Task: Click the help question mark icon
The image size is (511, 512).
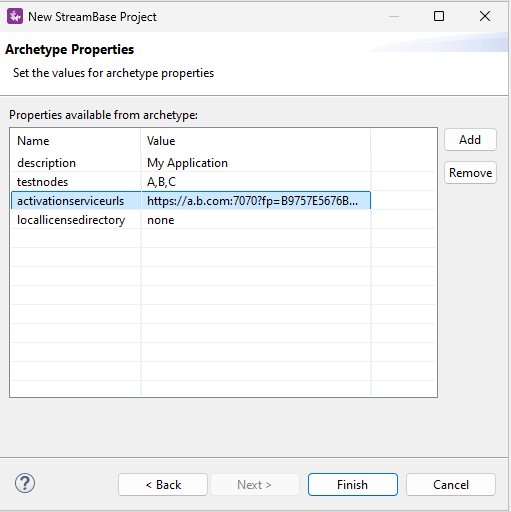Action: tap(25, 483)
